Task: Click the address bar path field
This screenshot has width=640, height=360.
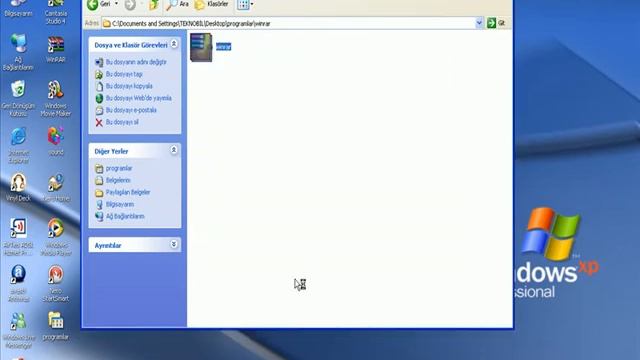Action: pos(288,24)
